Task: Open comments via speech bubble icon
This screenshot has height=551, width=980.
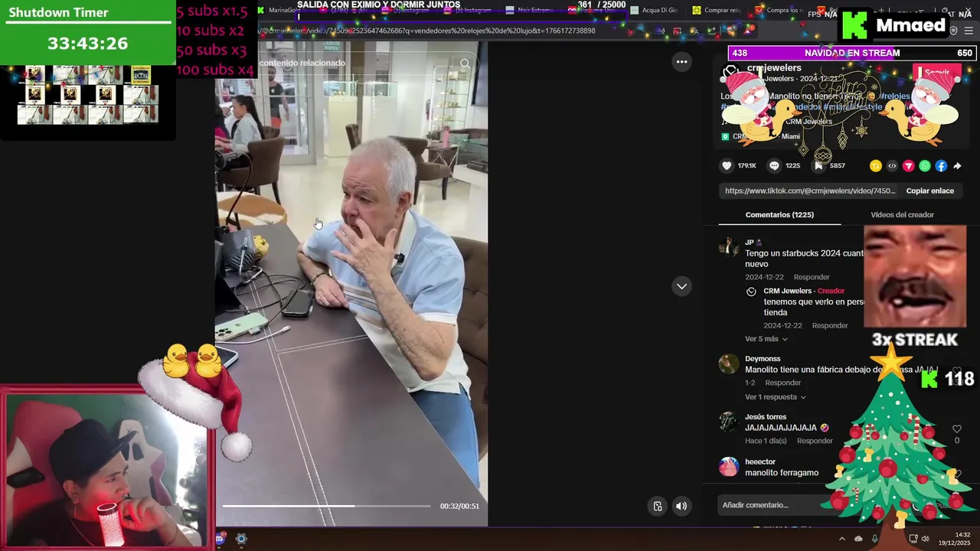Action: pos(774,165)
